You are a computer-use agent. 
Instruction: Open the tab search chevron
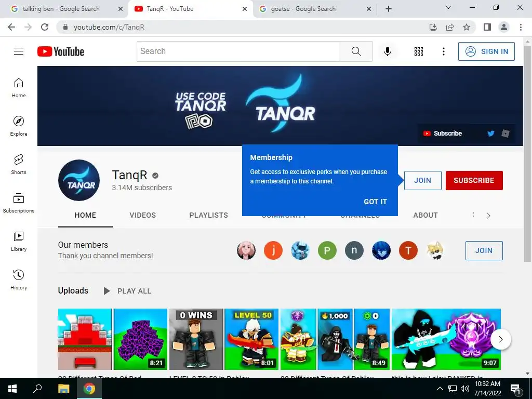[x=448, y=7]
